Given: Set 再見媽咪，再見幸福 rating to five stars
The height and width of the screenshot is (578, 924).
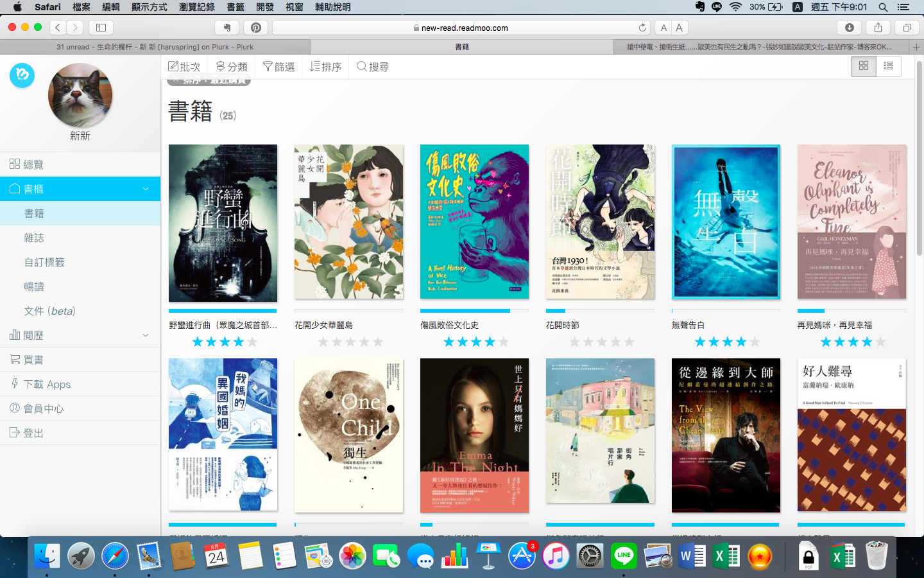Looking at the screenshot, I should tap(881, 342).
